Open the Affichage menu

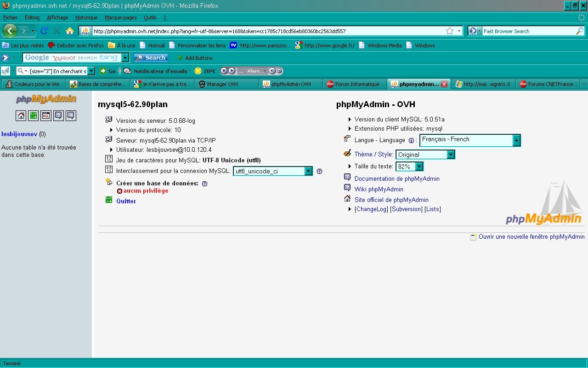[57, 17]
